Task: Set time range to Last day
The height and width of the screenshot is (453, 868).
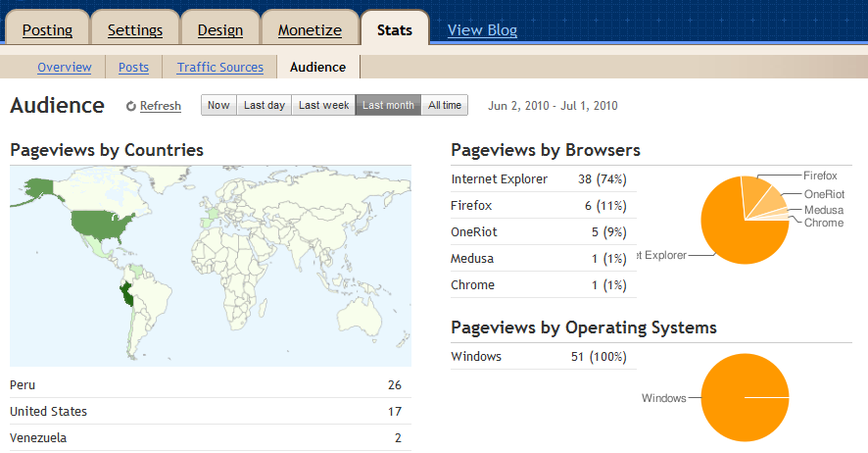Action: 265,105
